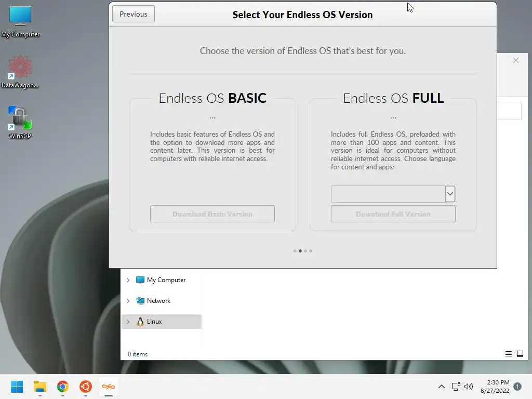The height and width of the screenshot is (399, 532).
Task: Expand the Linux tree node
Action: (x=128, y=322)
